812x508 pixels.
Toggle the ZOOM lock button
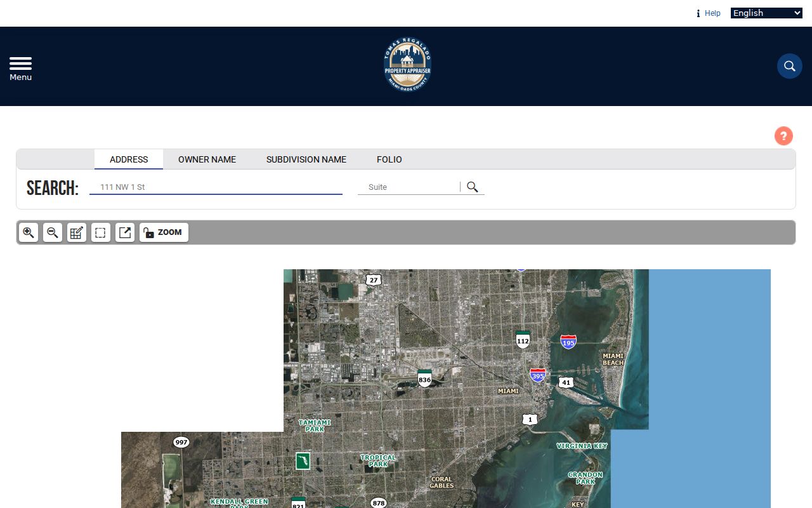[164, 232]
